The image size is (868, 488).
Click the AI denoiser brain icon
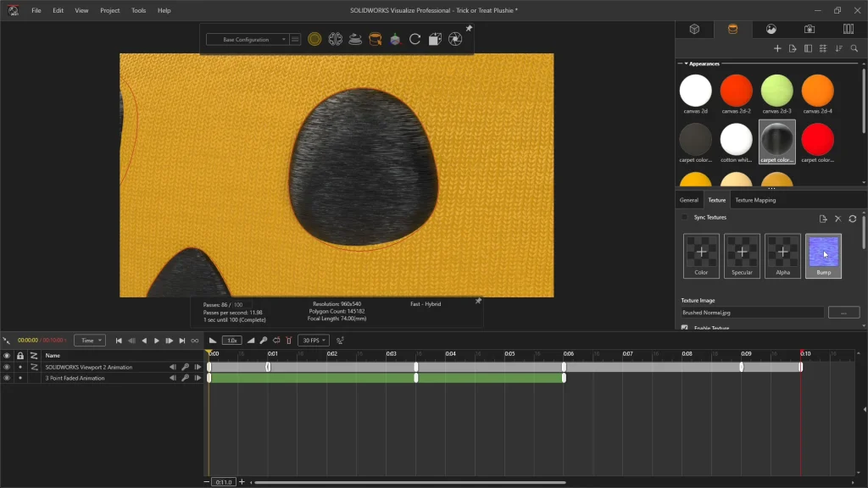point(335,39)
